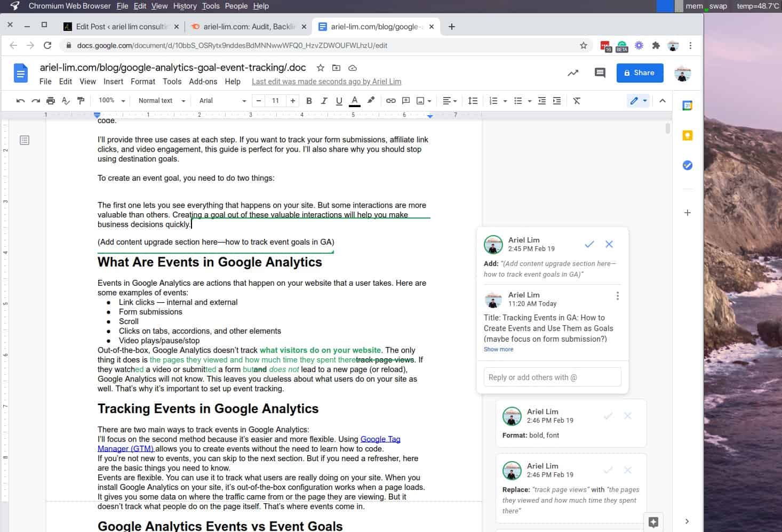The width and height of the screenshot is (782, 532).
Task: Open comment history icon
Action: pyautogui.click(x=600, y=73)
